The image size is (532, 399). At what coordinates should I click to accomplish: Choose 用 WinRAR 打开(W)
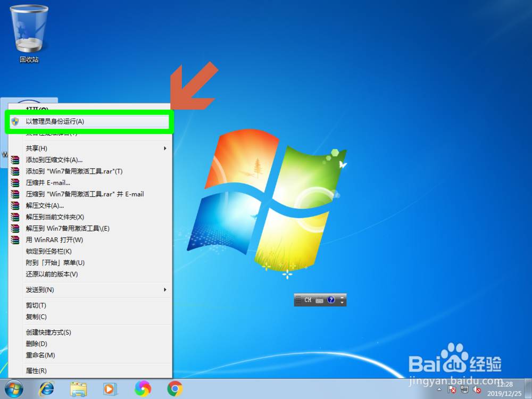pyautogui.click(x=90, y=240)
